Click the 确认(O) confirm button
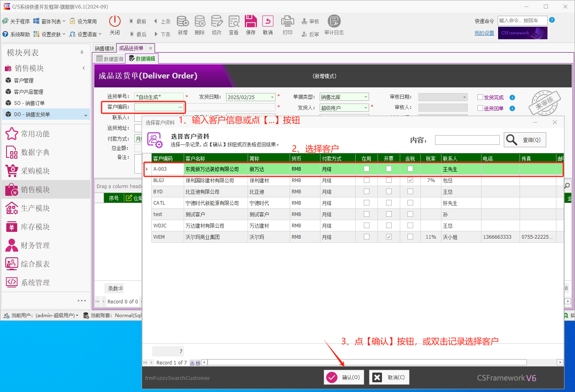This screenshot has height=392, width=575. [x=344, y=377]
